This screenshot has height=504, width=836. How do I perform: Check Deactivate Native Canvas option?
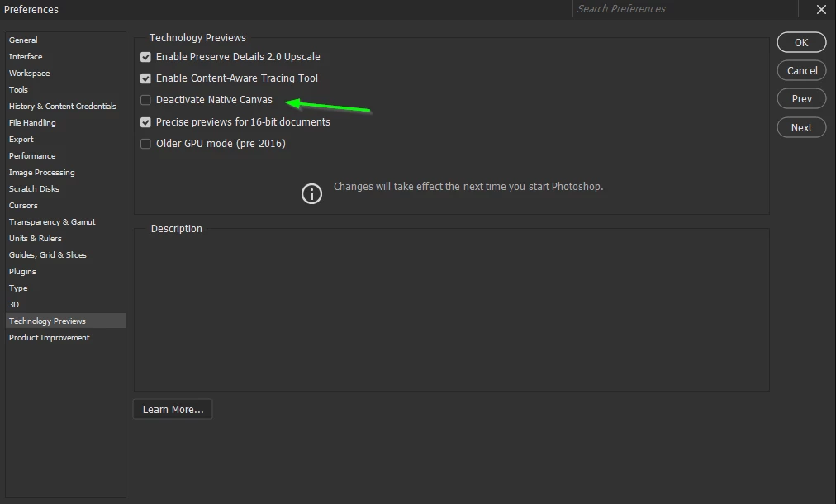[145, 100]
